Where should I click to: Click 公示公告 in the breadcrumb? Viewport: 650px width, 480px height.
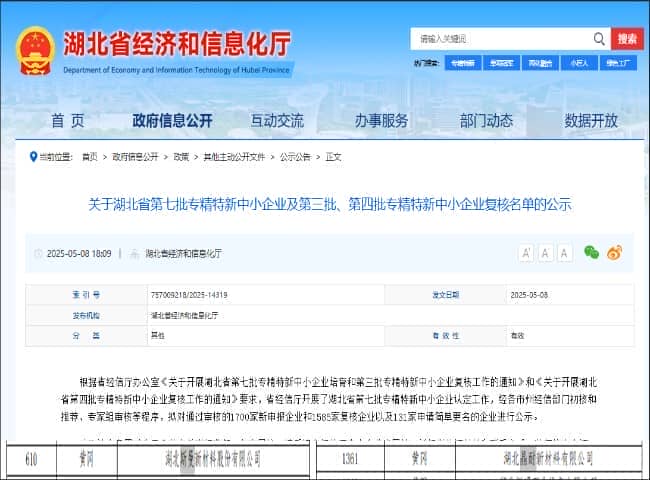pyautogui.click(x=295, y=157)
